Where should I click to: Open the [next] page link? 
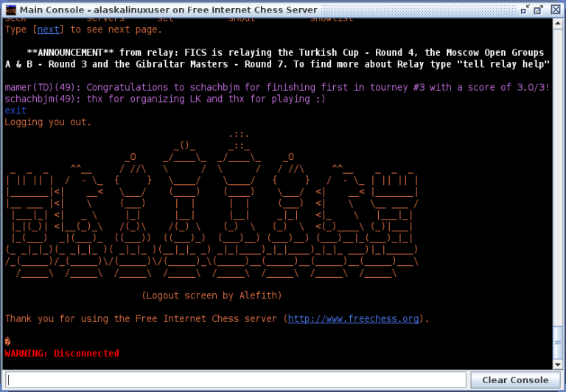pyautogui.click(x=48, y=29)
